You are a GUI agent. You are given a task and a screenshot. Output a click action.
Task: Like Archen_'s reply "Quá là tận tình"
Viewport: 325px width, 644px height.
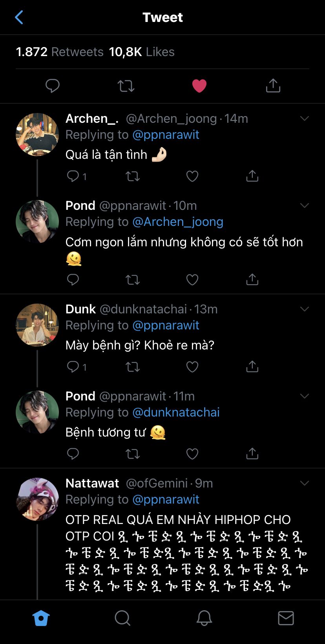coord(192,176)
